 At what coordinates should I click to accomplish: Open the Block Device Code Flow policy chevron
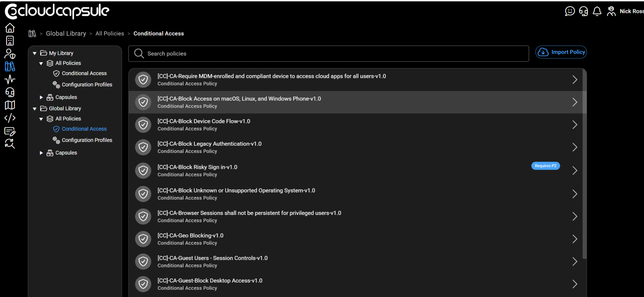[575, 125]
